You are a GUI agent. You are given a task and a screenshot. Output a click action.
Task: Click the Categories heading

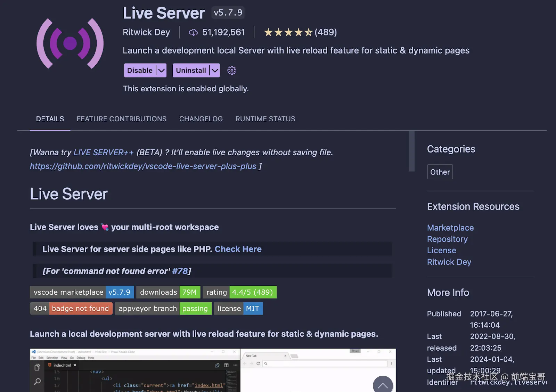[451, 149]
